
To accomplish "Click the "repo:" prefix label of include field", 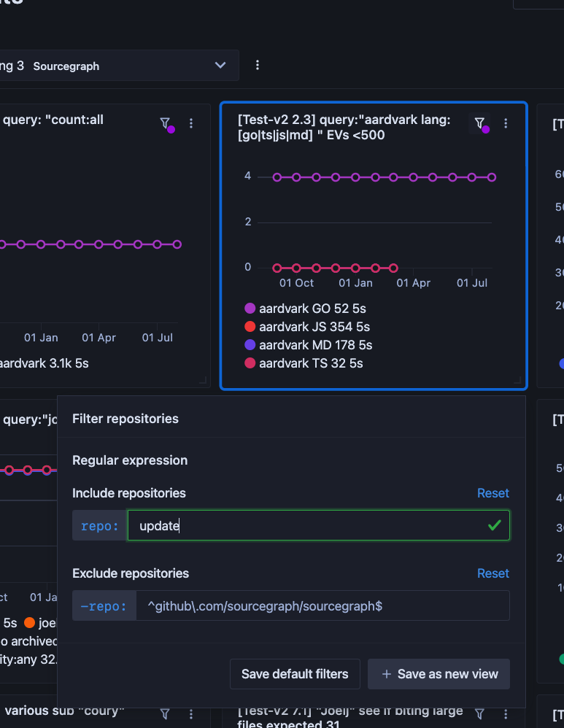I will pos(99,525).
